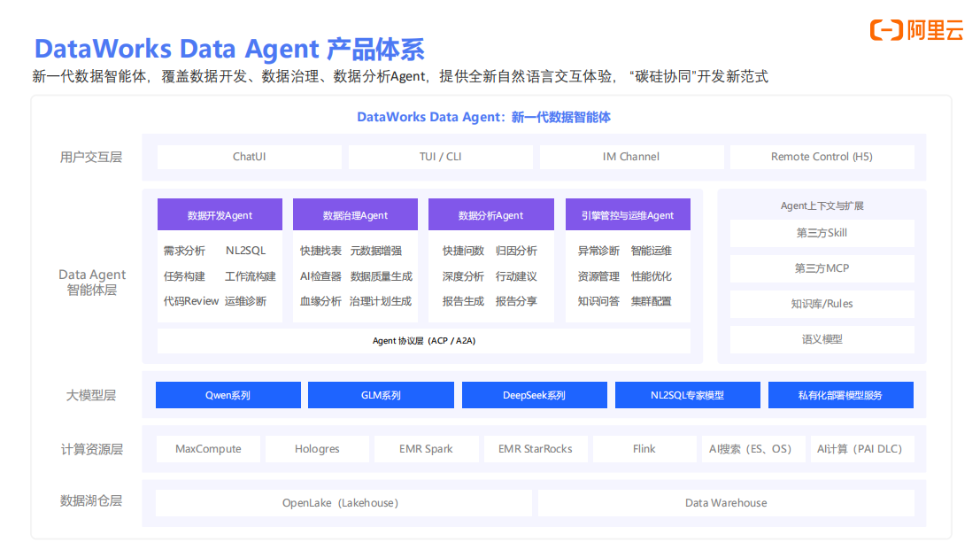The image size is (980, 550).
Task: Click the blue DeepSeek系列 block
Action: coord(535,395)
